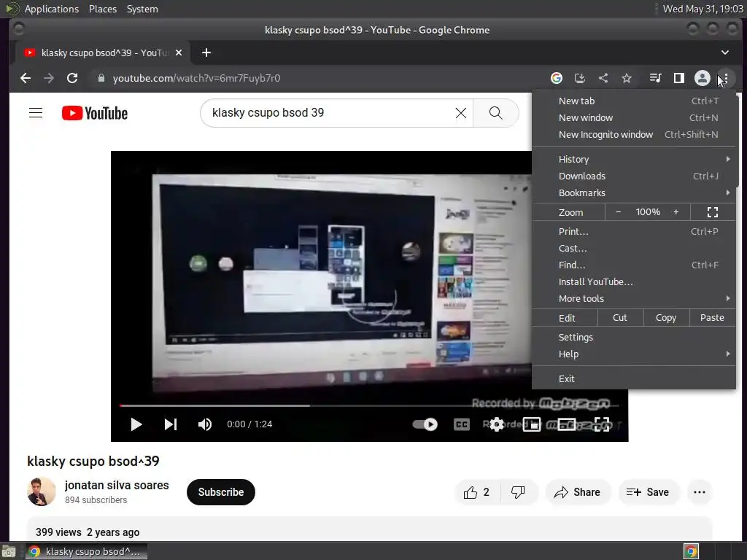Open the Places menu in top panel
The width and height of the screenshot is (747, 560).
pyautogui.click(x=102, y=9)
